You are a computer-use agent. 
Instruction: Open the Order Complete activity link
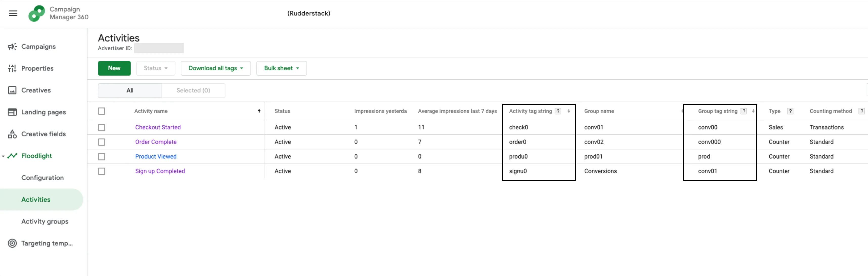pos(156,142)
